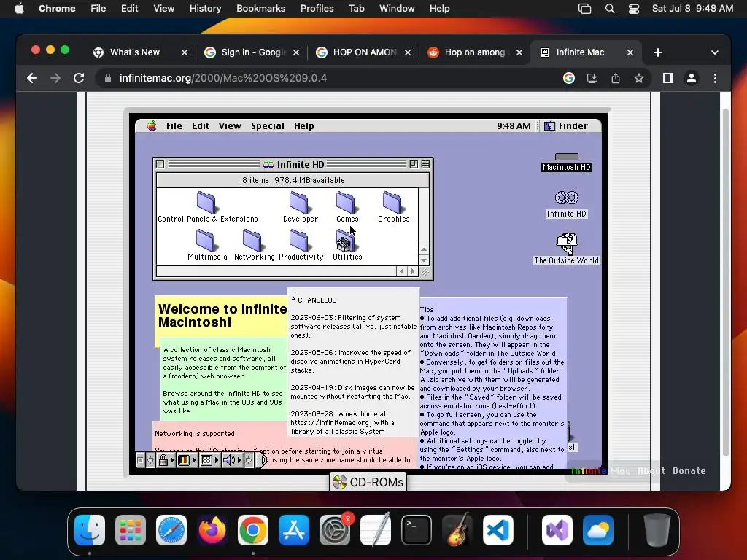Click the Infinite HD window scroll down arrow
Image resolution: width=747 pixels, height=560 pixels.
tap(424, 260)
